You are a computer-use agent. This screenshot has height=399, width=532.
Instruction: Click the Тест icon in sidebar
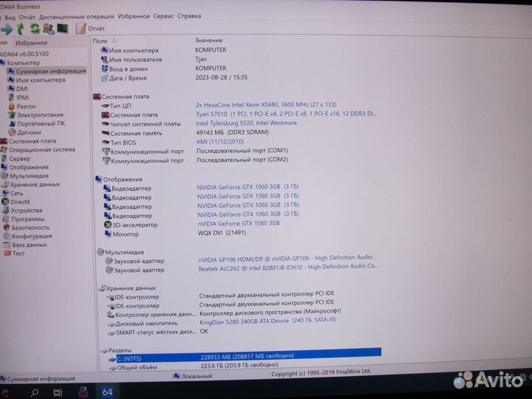7,253
